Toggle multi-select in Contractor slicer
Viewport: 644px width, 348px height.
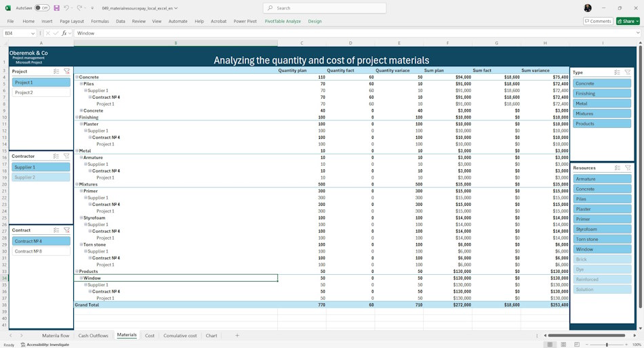(x=56, y=156)
